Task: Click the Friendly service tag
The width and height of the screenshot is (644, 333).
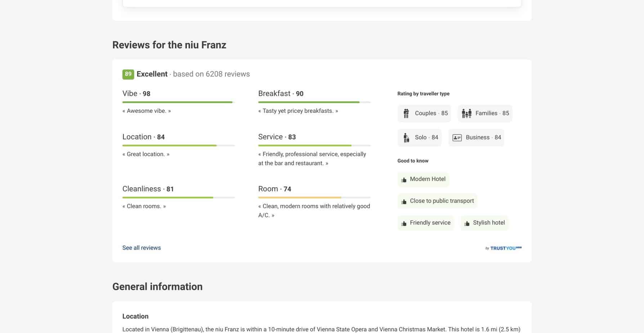Action: 426,223
